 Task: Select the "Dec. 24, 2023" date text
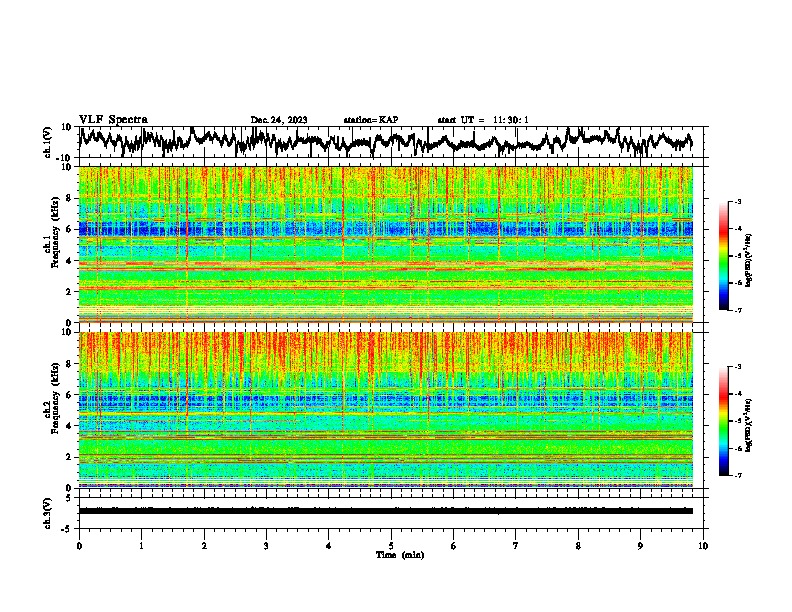(279, 120)
